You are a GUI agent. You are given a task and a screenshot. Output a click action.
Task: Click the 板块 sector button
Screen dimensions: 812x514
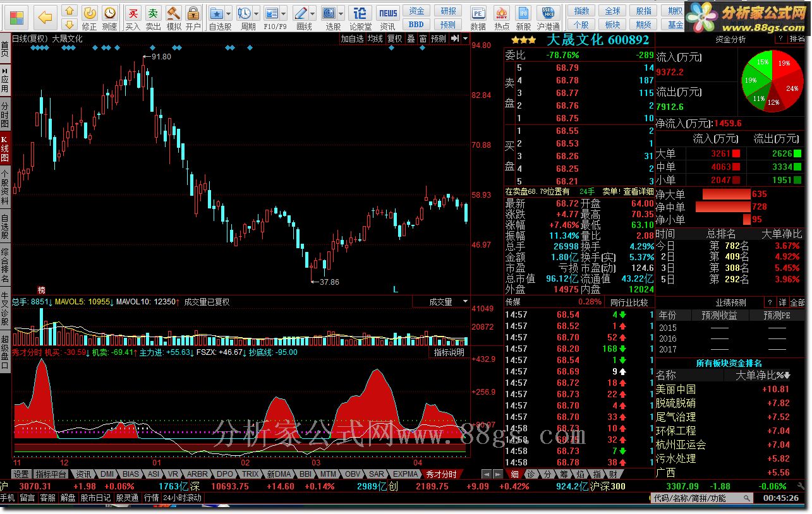[x=612, y=25]
